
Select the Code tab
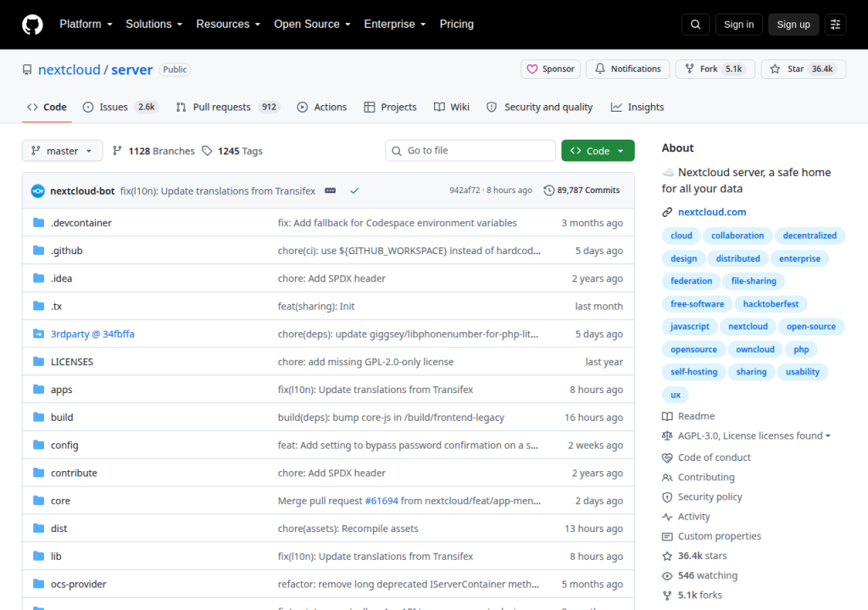[x=47, y=108]
